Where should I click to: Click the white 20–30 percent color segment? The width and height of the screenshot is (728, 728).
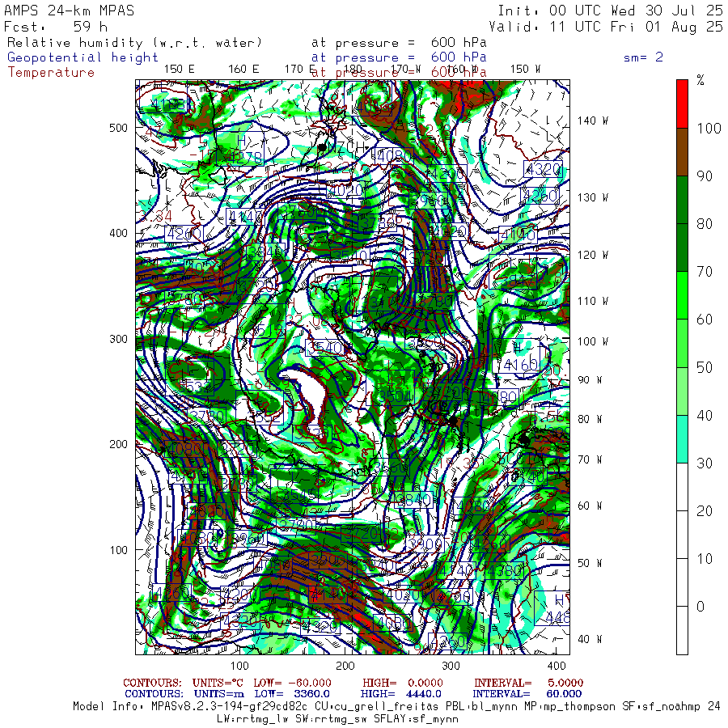click(x=682, y=487)
